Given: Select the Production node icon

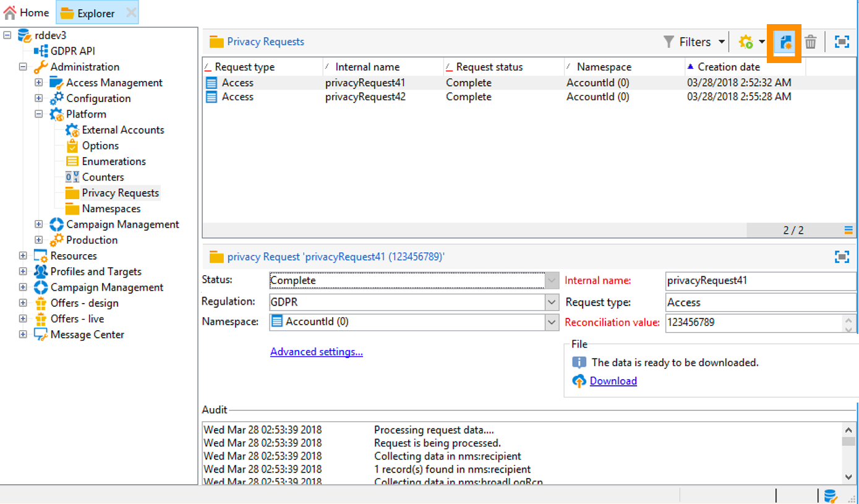Looking at the screenshot, I should [56, 240].
